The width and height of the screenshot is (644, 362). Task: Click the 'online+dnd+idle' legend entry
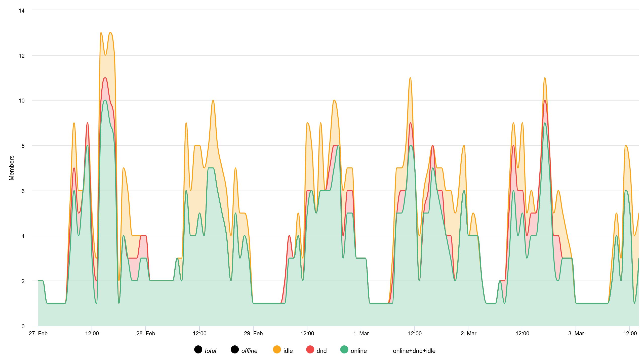(x=414, y=351)
